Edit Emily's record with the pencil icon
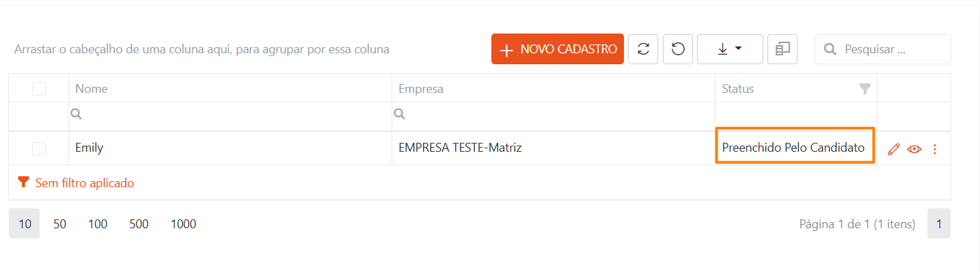Image resolution: width=980 pixels, height=272 pixels. pyautogui.click(x=893, y=149)
